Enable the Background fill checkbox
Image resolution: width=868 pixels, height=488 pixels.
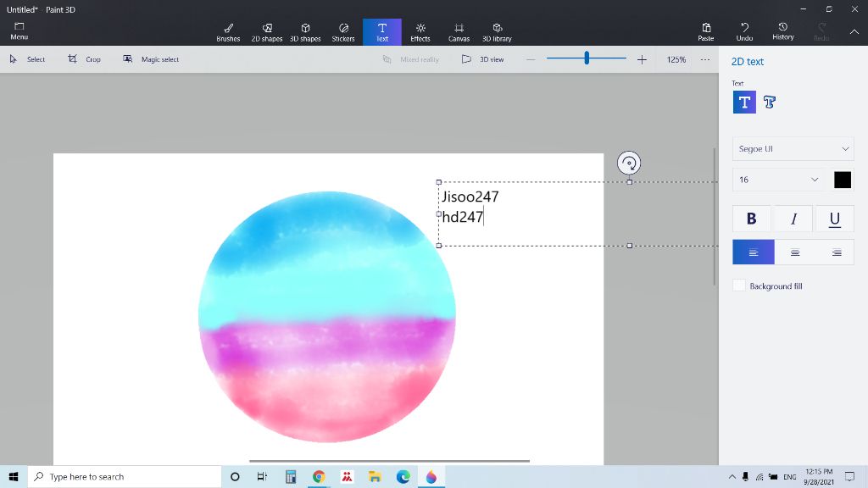coord(739,286)
